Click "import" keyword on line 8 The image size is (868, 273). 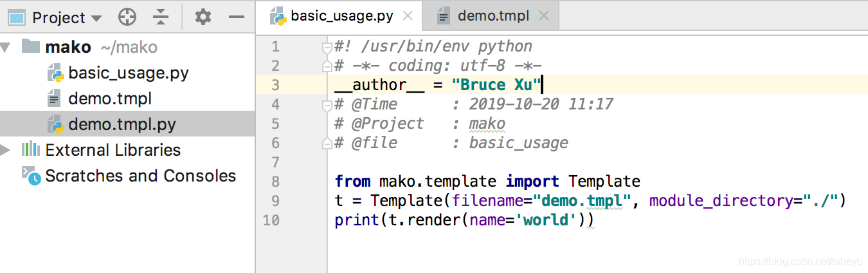pos(532,182)
